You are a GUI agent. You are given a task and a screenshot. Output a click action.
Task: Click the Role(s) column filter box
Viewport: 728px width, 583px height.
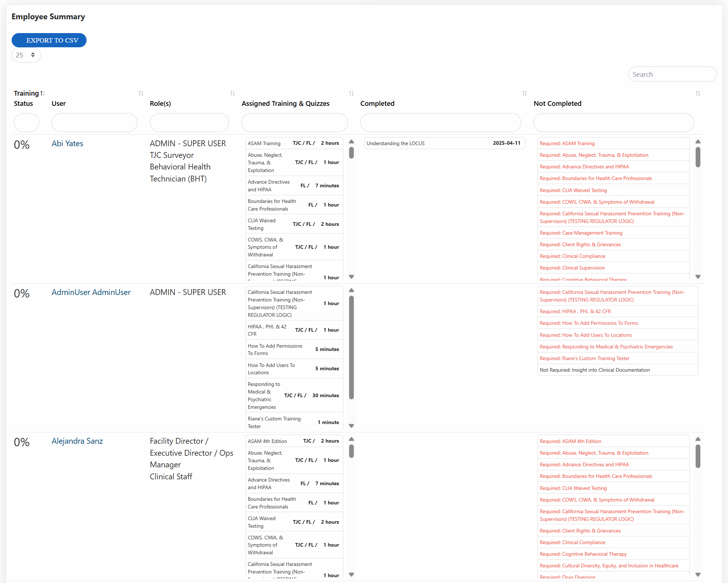189,123
